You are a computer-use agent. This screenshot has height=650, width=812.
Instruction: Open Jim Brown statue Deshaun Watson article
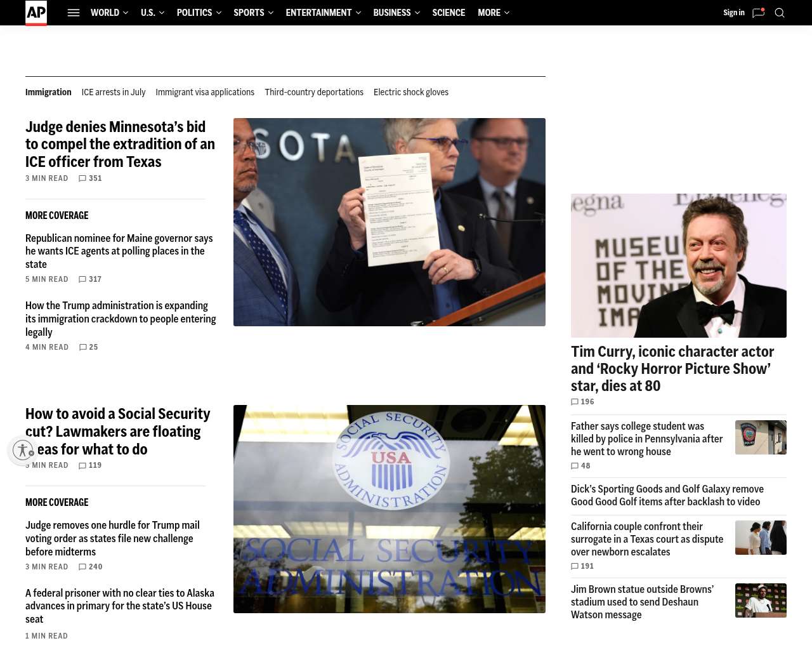click(x=642, y=602)
